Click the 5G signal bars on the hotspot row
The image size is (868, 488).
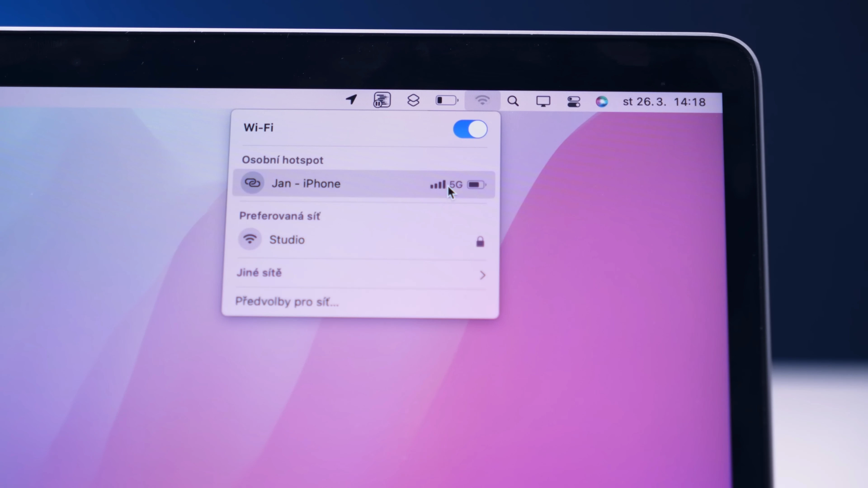[x=438, y=185]
